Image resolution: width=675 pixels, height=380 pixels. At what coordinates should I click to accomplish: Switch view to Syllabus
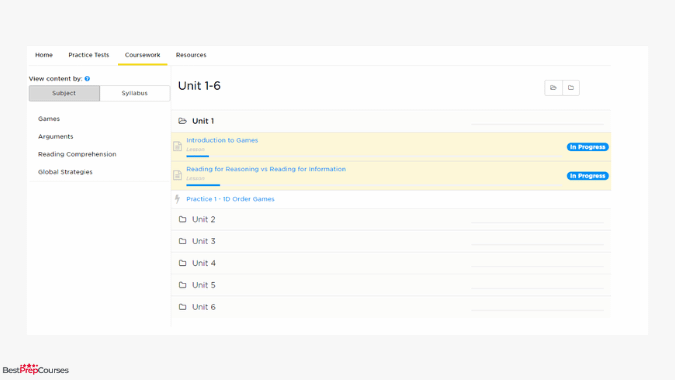(135, 93)
